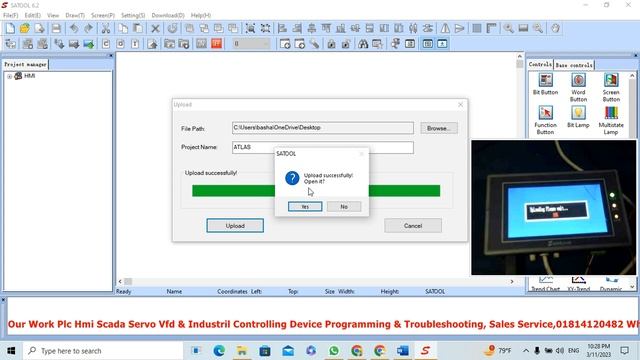
Task: Open the View menu
Action: 53,15
